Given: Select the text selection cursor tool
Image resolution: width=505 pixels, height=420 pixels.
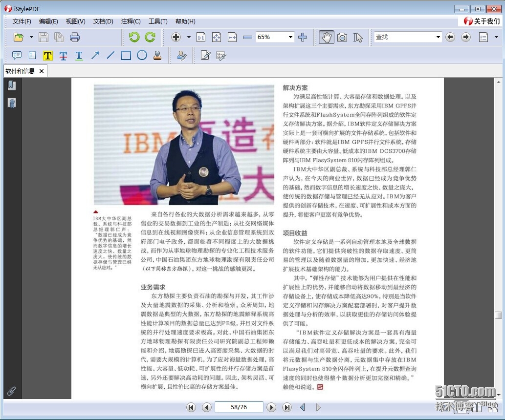Looking at the screenshot, I should point(358,37).
